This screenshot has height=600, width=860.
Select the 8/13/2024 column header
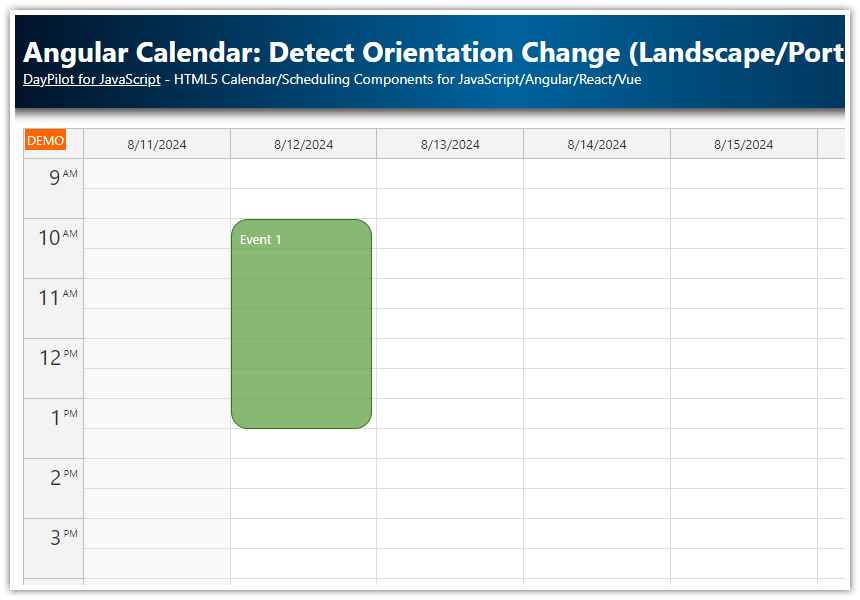pyautogui.click(x=449, y=143)
